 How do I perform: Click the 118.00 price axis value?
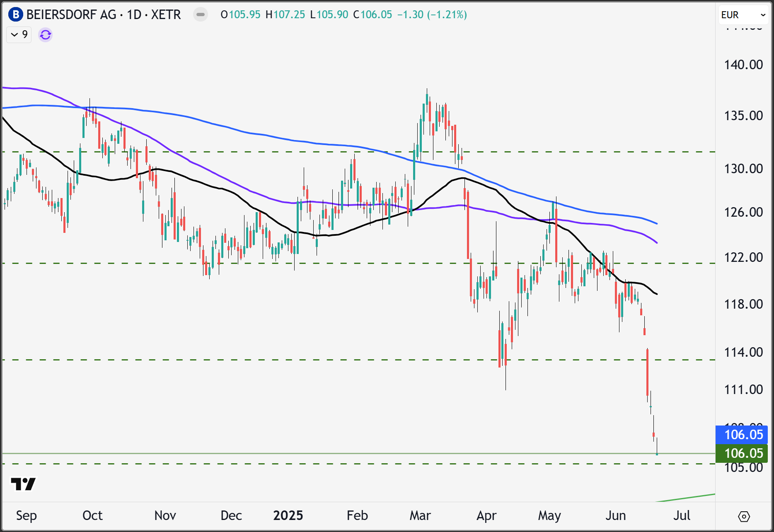743,304
